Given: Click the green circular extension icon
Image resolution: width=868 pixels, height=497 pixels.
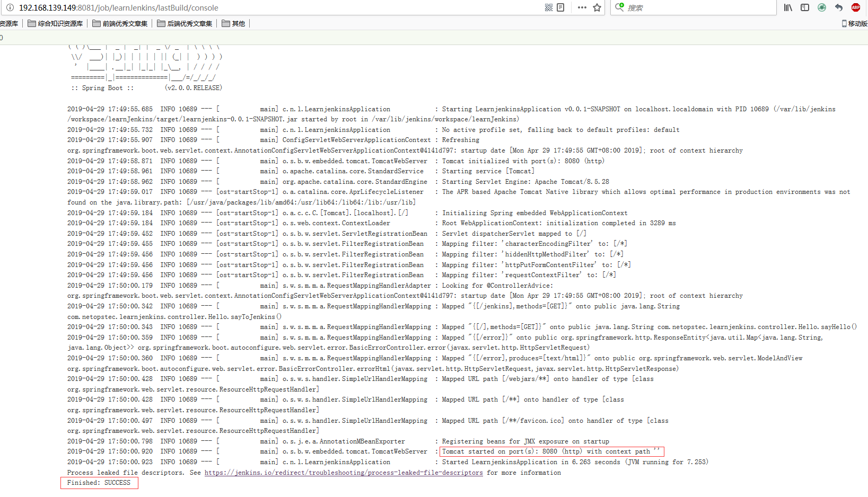Looking at the screenshot, I should 822,7.
